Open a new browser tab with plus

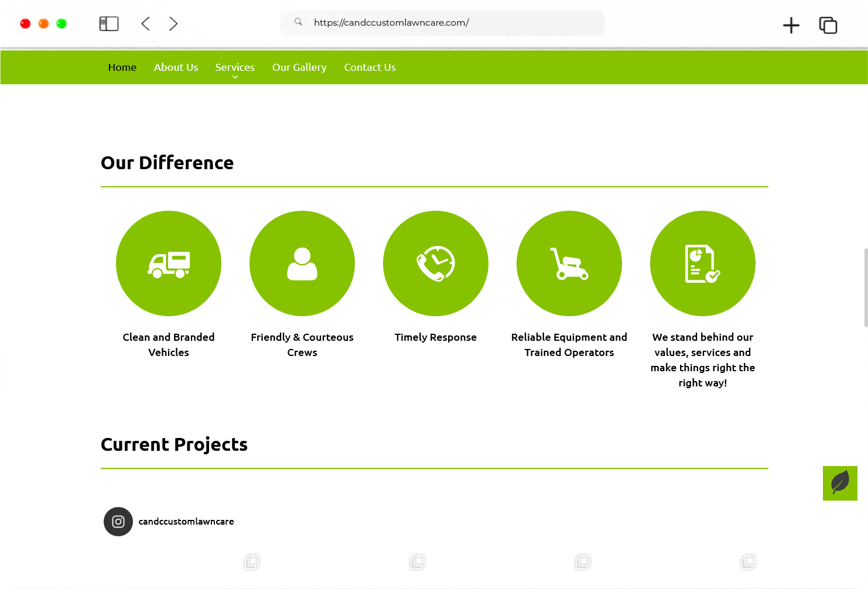point(791,25)
